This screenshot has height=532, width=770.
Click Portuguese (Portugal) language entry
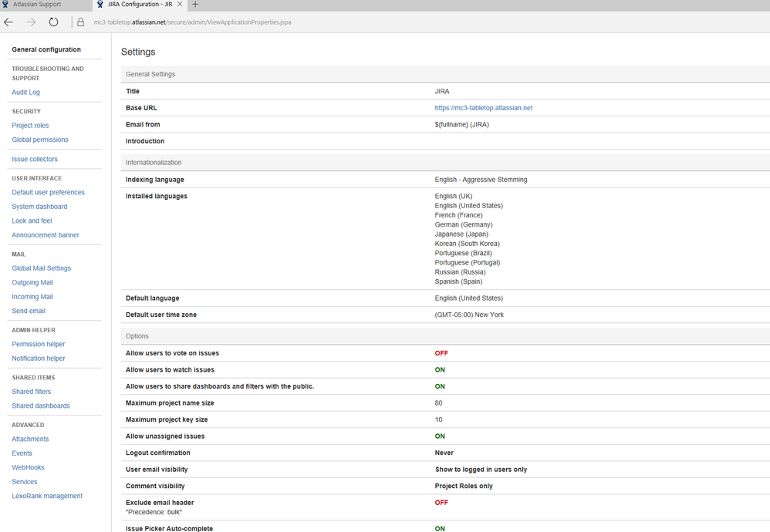tap(468, 263)
